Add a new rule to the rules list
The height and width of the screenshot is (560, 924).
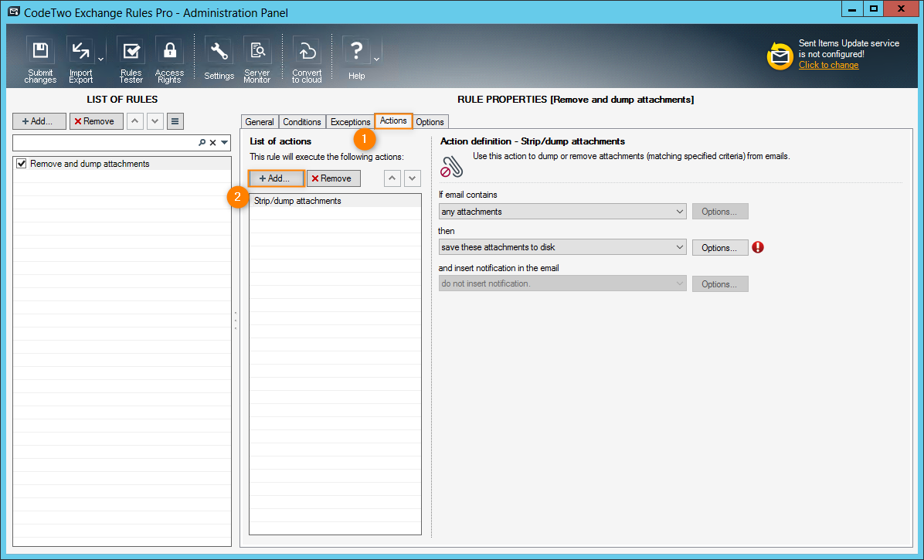pyautogui.click(x=39, y=121)
